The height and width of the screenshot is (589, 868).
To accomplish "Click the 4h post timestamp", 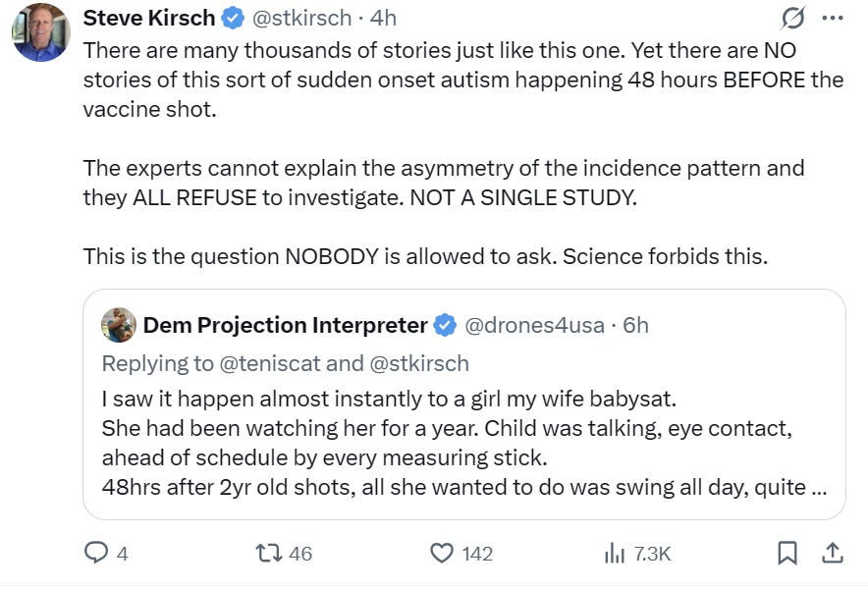I will 383,19.
